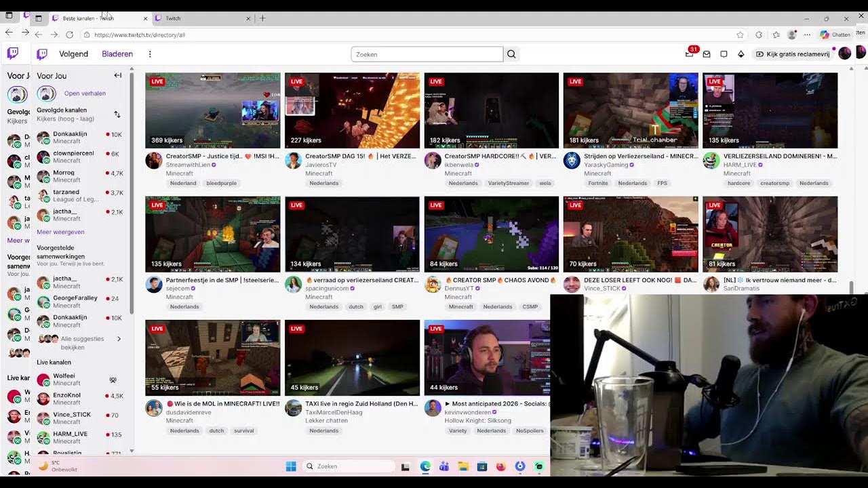Open the three-dot menu next to Bladeren
Screen dimensions: 868x488
click(x=150, y=54)
